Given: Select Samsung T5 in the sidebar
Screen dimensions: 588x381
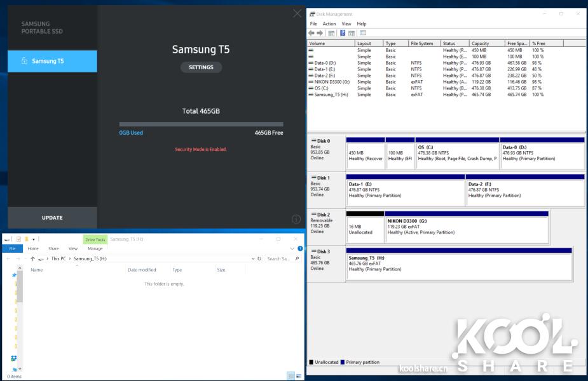Looking at the screenshot, I should [52, 61].
